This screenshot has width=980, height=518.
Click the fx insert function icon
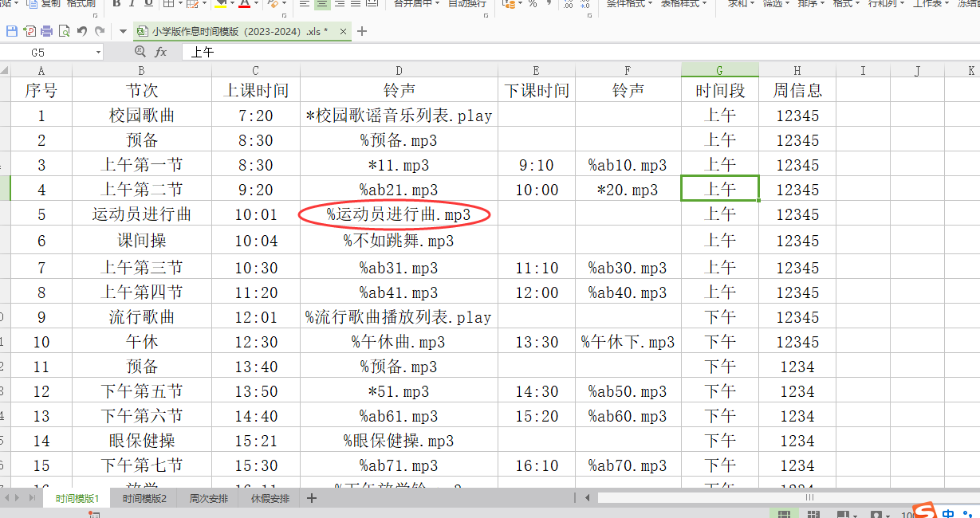(x=160, y=52)
